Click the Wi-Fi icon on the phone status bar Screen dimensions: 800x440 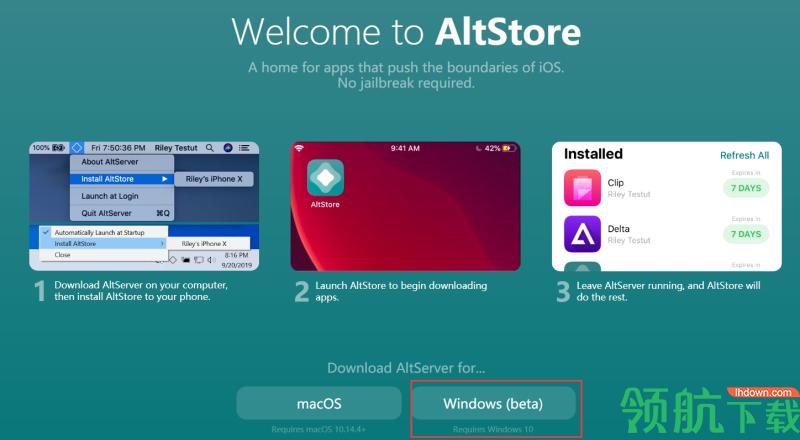299,148
